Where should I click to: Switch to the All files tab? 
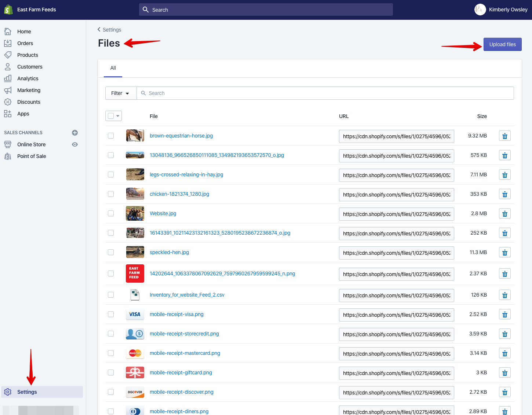pos(113,68)
